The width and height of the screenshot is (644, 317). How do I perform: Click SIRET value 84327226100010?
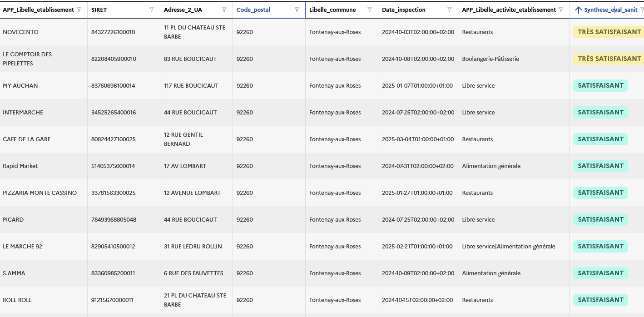113,32
